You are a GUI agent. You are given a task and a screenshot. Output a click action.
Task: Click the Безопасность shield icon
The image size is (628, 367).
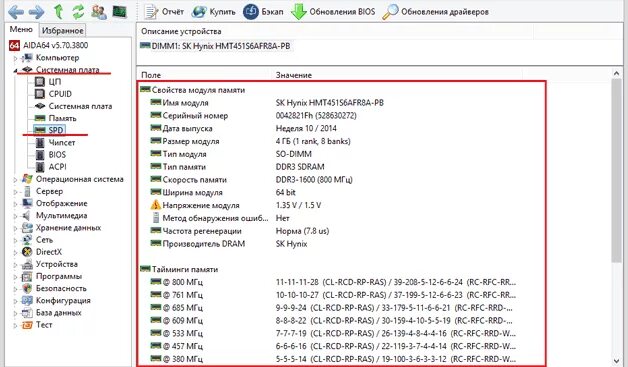(x=27, y=288)
